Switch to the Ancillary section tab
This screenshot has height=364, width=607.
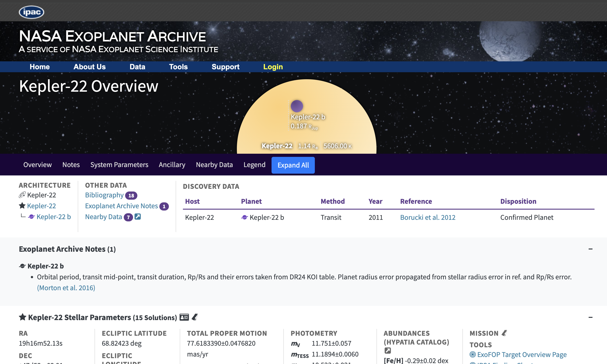click(172, 165)
